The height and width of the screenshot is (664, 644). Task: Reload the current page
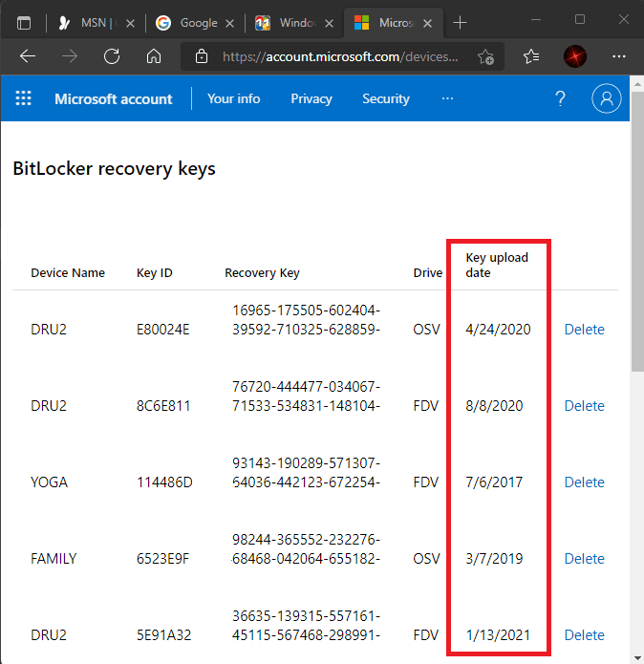[112, 56]
